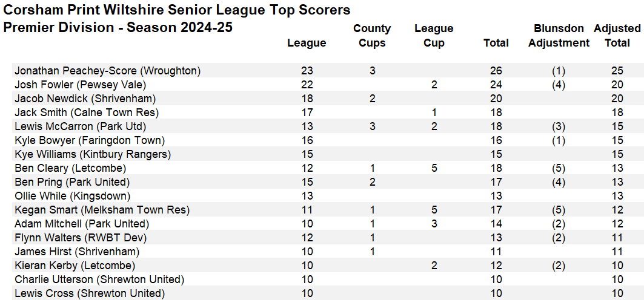
Task: Click the Ollie While (Kingsdown) name
Action: 72,196
